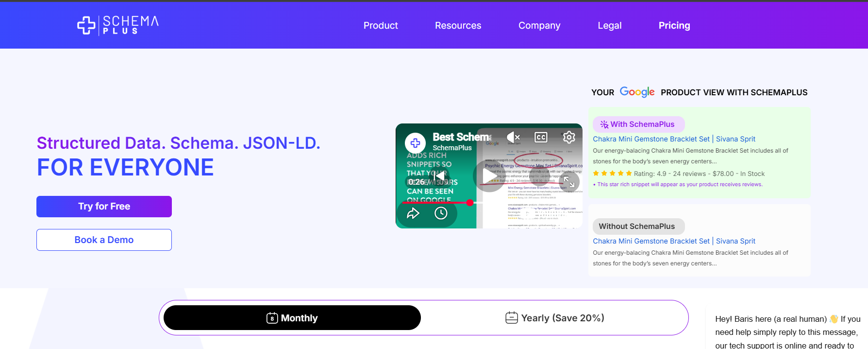Toggle closed captions on the video

click(x=541, y=137)
